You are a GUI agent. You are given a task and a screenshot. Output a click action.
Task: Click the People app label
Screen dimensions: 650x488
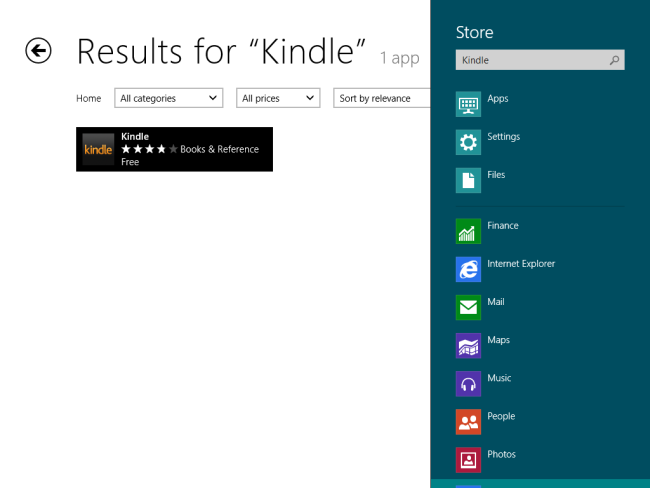point(501,416)
